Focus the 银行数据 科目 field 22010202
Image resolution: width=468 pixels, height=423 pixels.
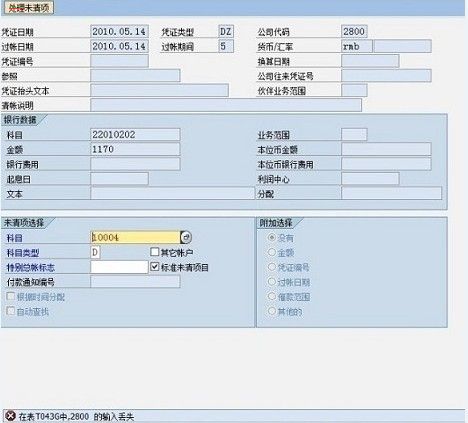pyautogui.click(x=135, y=135)
